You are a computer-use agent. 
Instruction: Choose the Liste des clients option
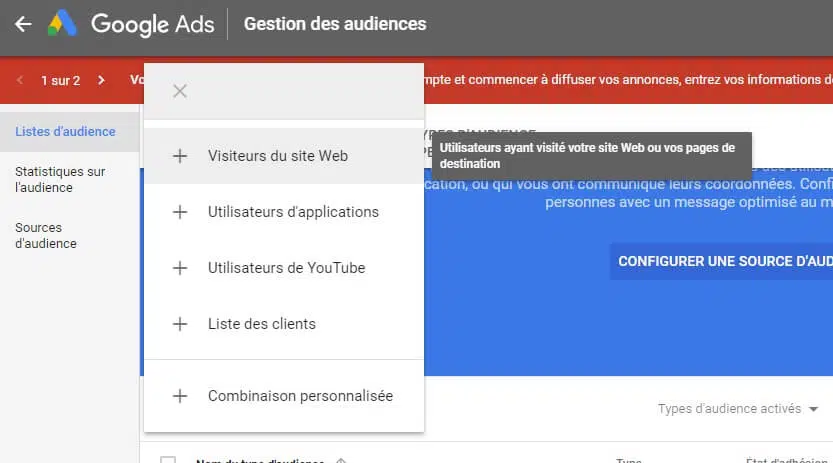261,324
